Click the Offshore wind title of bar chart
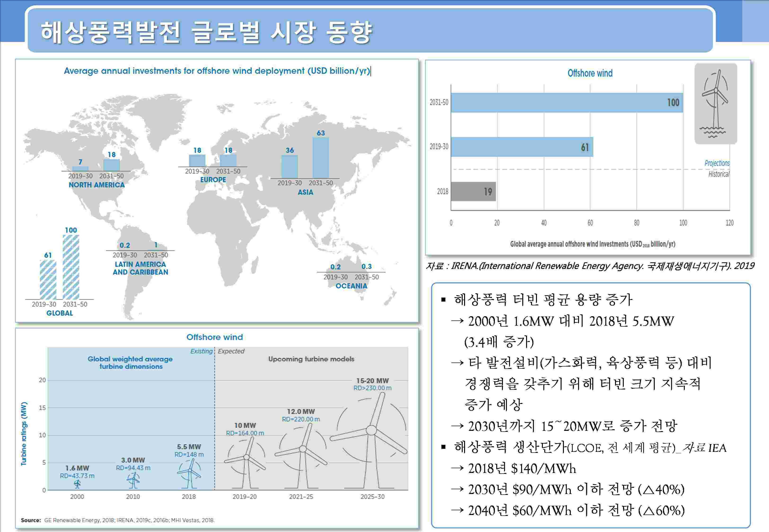This screenshot has width=769, height=532. tap(590, 73)
